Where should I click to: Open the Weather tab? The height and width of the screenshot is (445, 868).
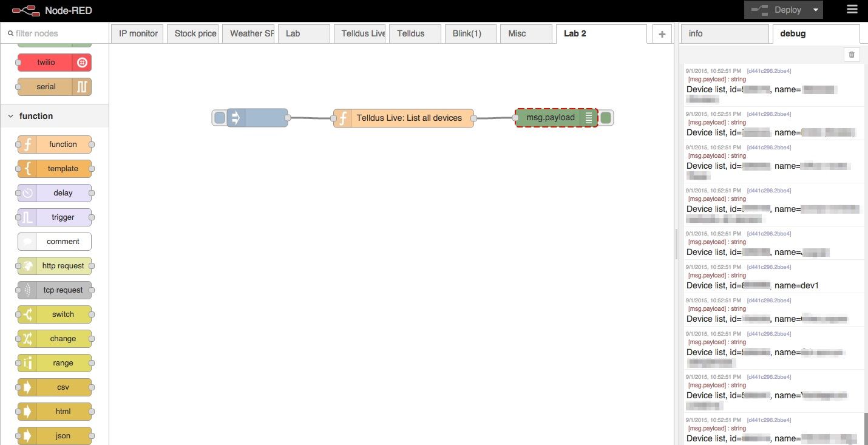click(x=249, y=33)
